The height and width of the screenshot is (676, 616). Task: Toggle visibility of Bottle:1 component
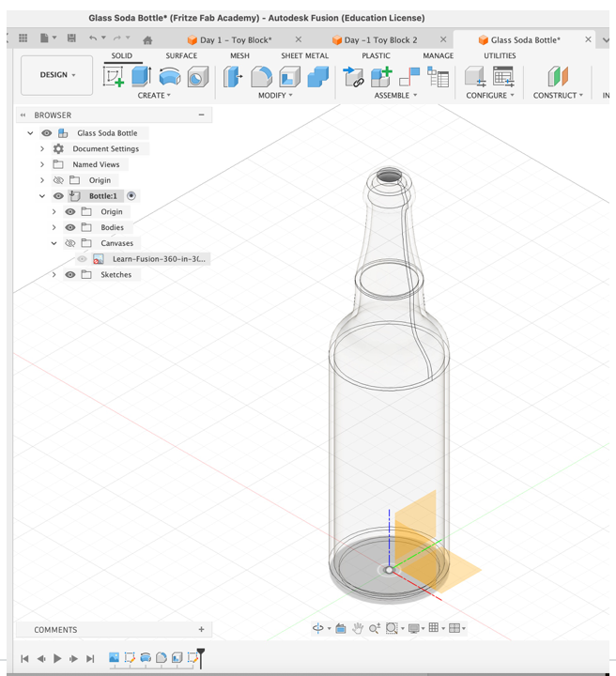(x=58, y=195)
